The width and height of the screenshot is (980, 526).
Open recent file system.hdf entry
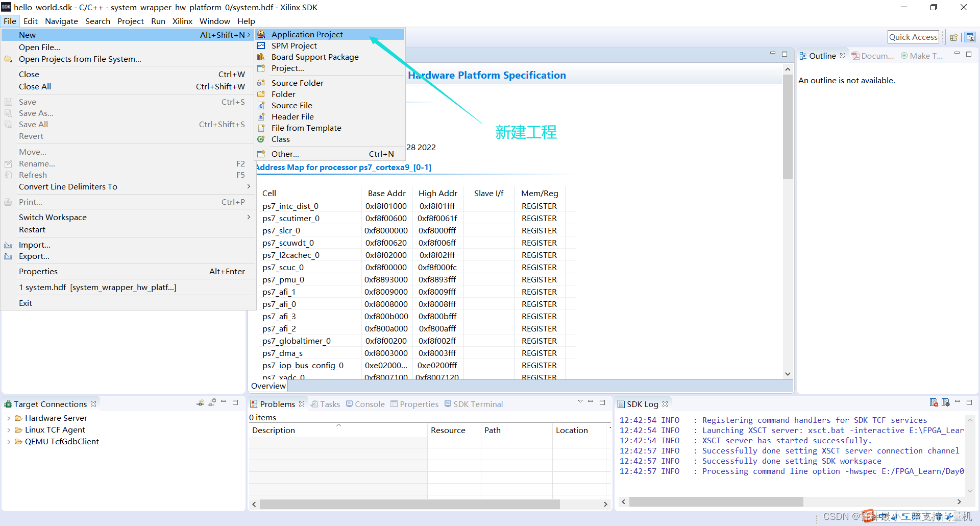click(128, 288)
